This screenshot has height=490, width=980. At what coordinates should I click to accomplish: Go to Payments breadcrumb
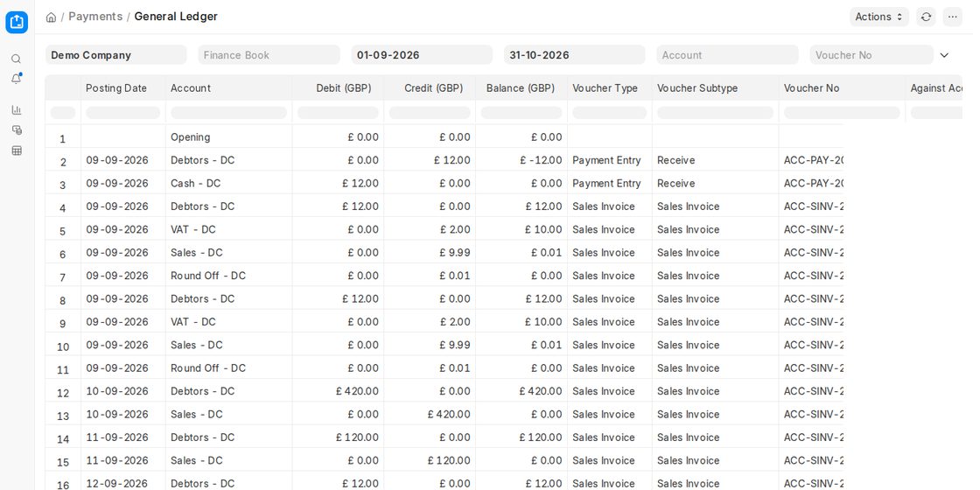95,17
